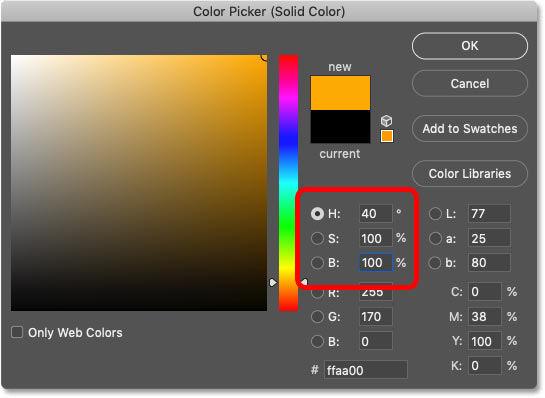Select the H hue radio button

(x=317, y=213)
